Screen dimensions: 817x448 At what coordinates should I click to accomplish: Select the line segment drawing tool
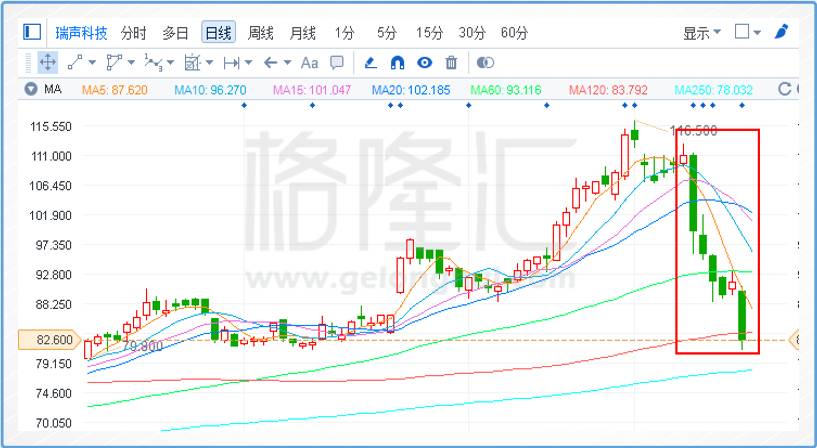coord(75,63)
